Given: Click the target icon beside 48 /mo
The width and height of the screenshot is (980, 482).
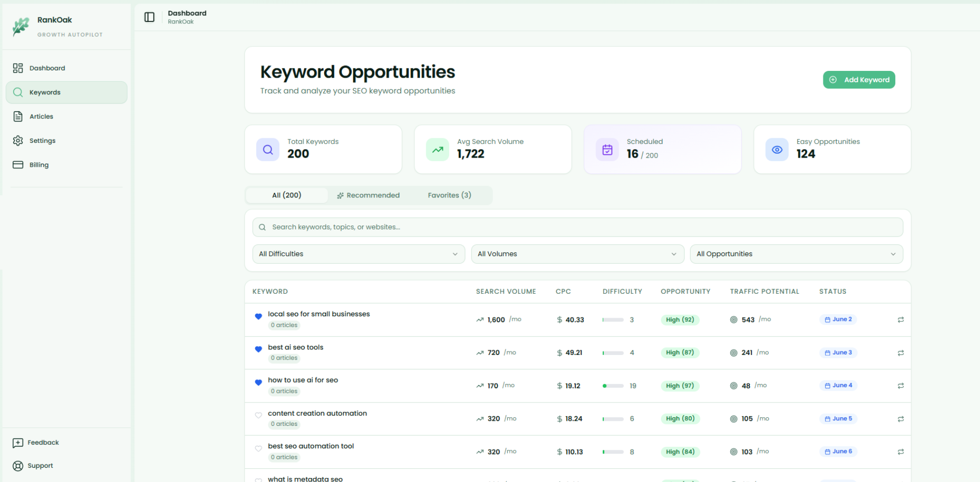Looking at the screenshot, I should pyautogui.click(x=733, y=386).
